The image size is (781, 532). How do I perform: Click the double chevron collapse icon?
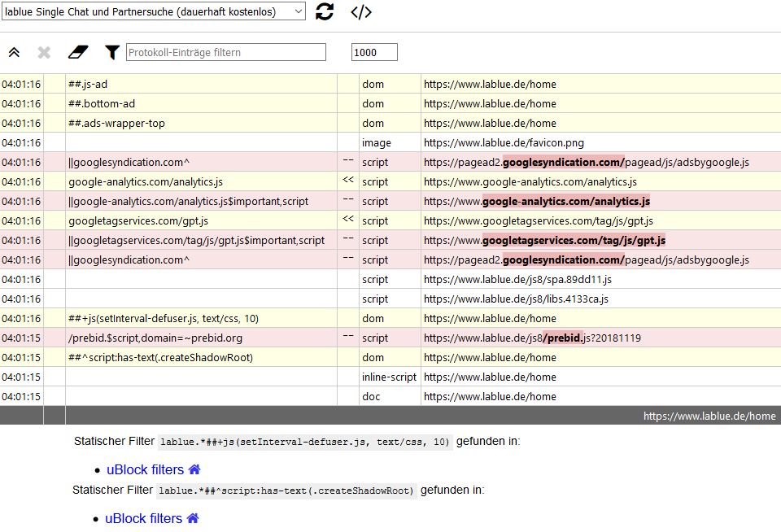(14, 53)
